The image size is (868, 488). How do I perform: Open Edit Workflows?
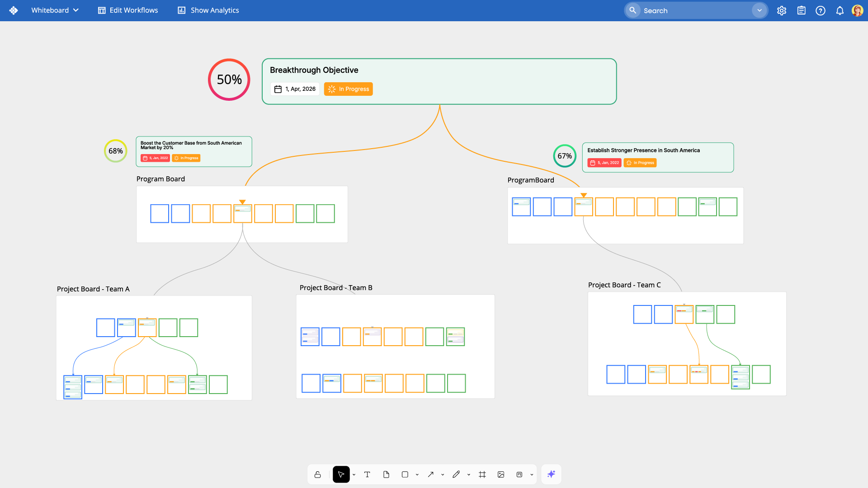pos(128,10)
